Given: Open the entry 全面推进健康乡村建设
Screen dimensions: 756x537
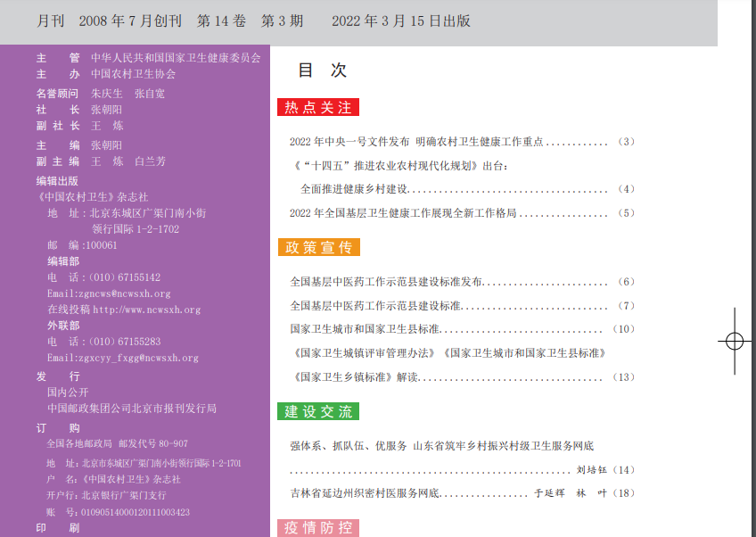Looking at the screenshot, I should click(x=467, y=188).
